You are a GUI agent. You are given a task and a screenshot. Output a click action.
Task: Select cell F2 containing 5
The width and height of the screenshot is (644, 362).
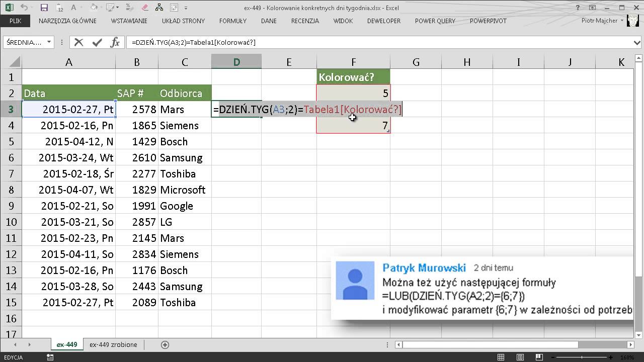tap(353, 93)
